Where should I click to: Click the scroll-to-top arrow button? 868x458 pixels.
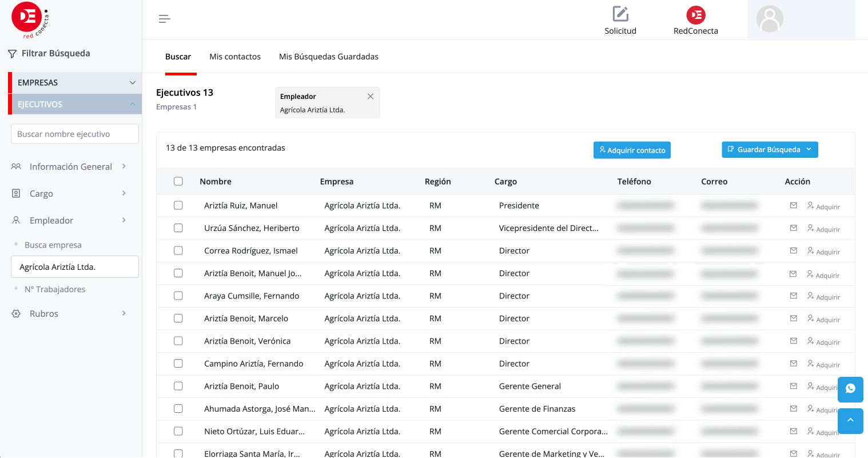pos(850,421)
